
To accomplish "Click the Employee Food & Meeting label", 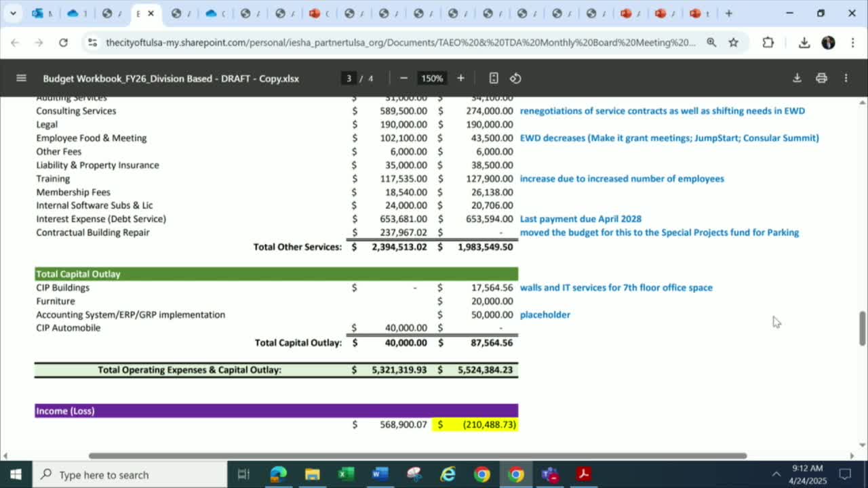I will coord(92,138).
